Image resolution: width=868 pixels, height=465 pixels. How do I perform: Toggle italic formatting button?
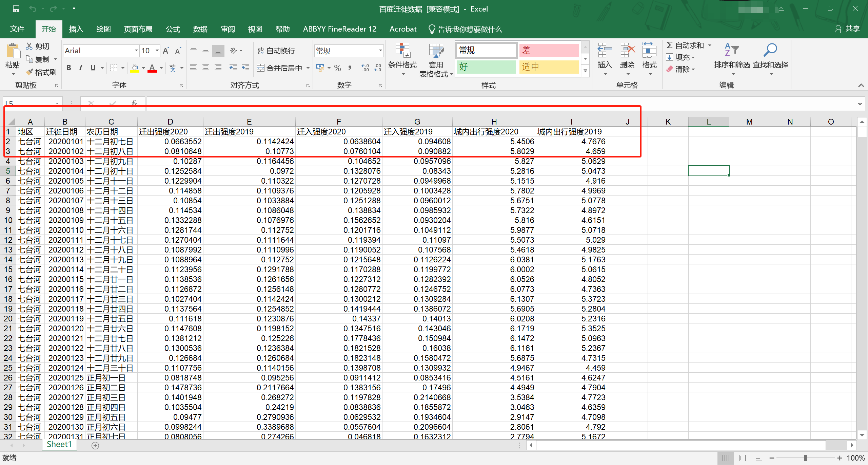81,68
